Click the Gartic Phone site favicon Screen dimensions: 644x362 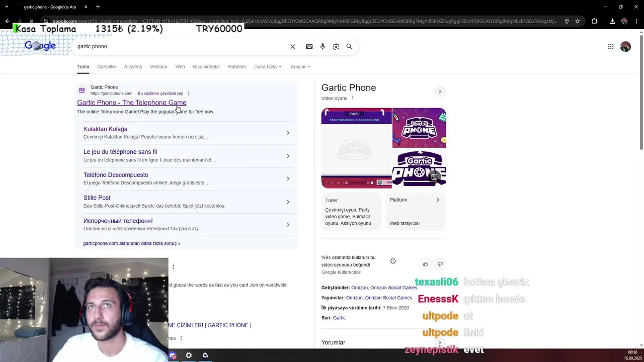tap(82, 90)
